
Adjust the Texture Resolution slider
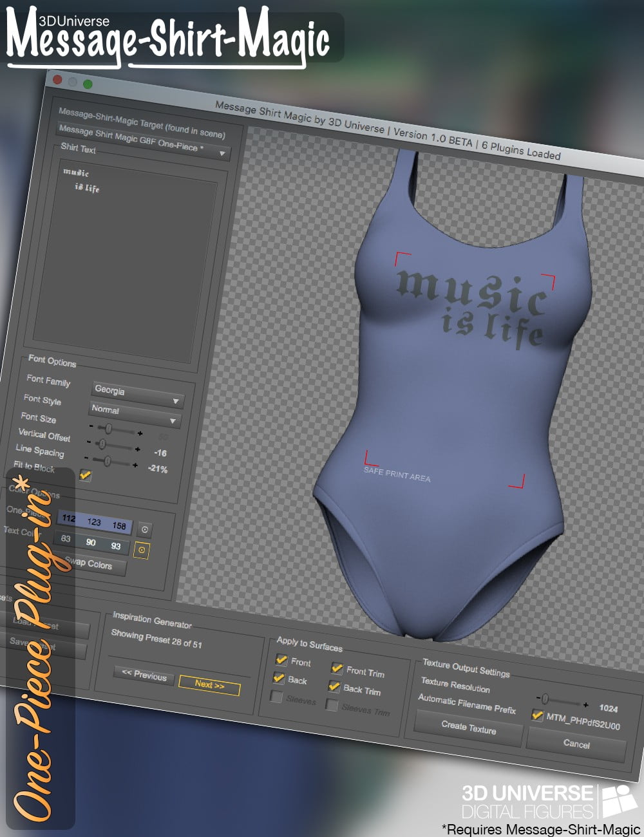544,697
